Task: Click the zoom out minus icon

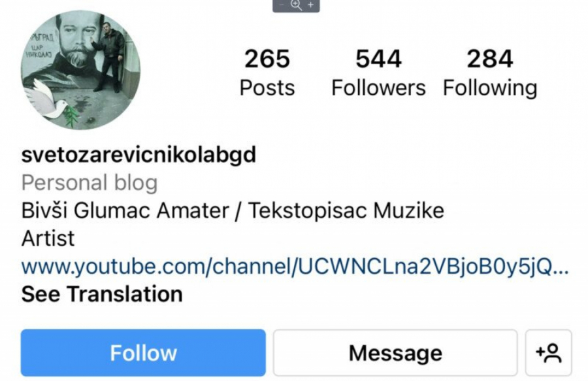Action: point(282,5)
